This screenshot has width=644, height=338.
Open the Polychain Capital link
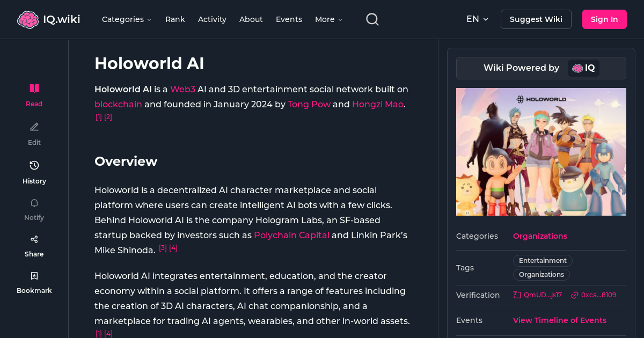[291, 235]
